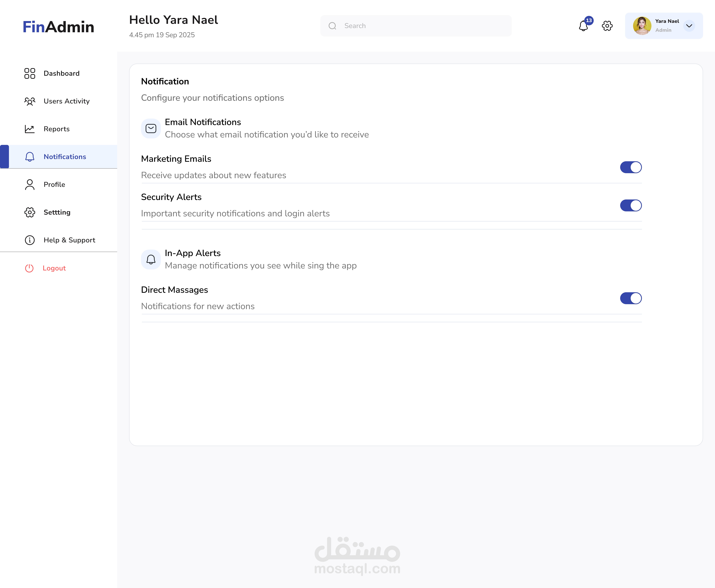Turn off the Security Alerts toggle
The image size is (715, 588).
point(631,205)
